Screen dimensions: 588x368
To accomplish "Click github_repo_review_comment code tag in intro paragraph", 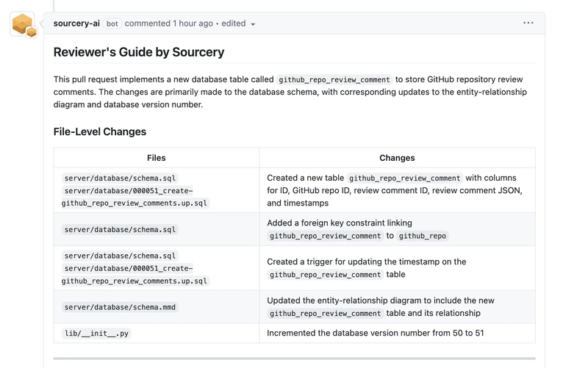I will point(334,79).
